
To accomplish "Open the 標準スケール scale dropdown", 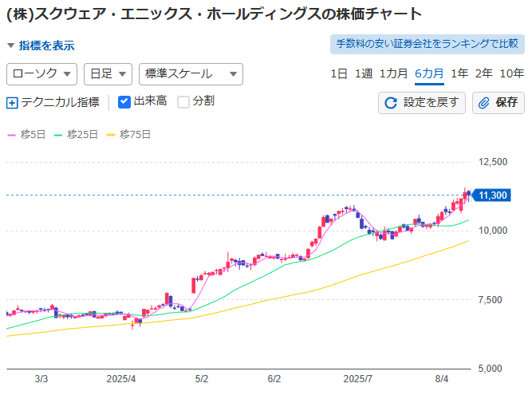I will (x=191, y=74).
